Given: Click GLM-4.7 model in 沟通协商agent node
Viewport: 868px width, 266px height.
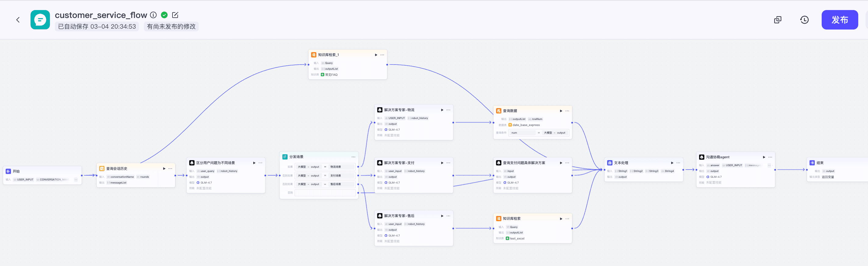Looking at the screenshot, I should [x=714, y=177].
